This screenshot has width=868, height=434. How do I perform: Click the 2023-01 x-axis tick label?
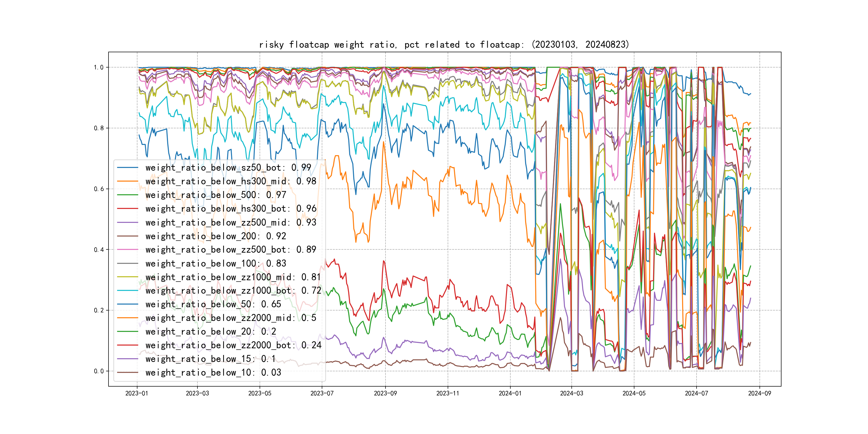[x=137, y=393]
